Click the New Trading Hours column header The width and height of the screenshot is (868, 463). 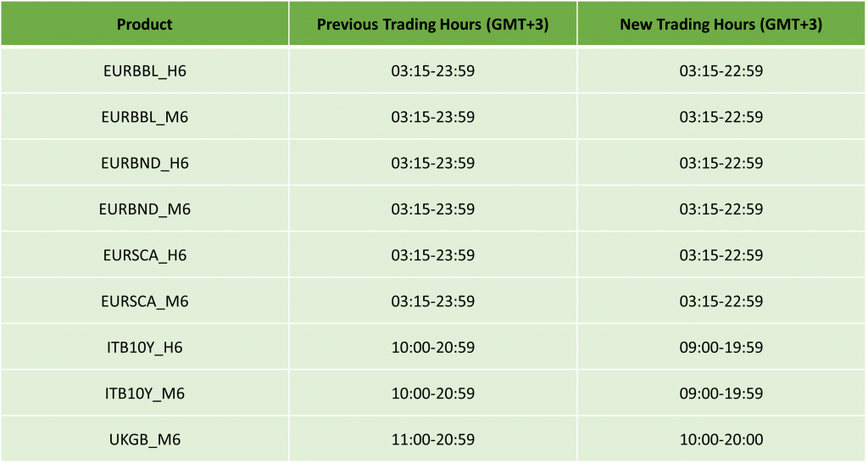721,24
